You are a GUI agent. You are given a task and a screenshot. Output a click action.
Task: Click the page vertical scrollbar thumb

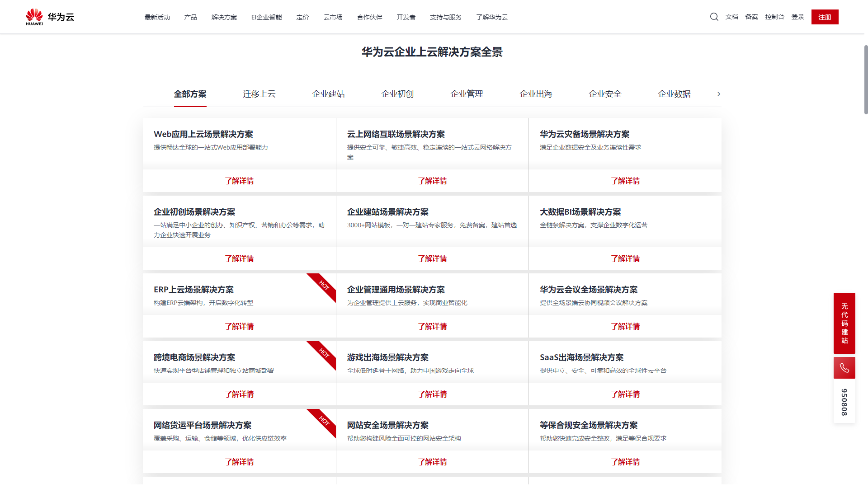(865, 79)
